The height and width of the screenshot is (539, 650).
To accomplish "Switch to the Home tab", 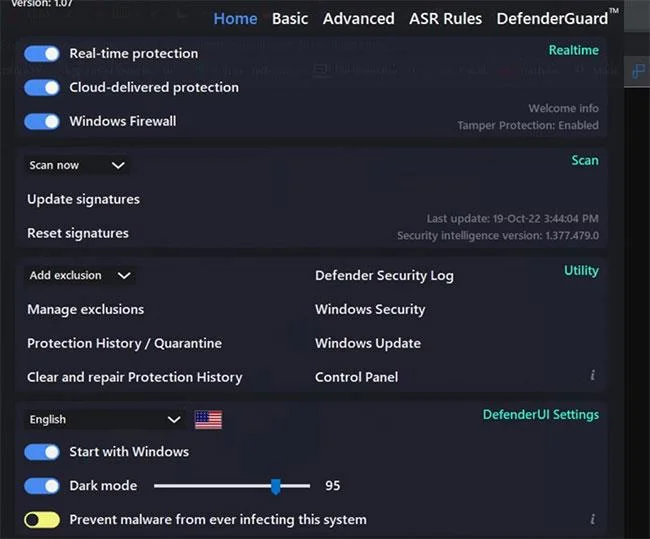I will point(235,19).
